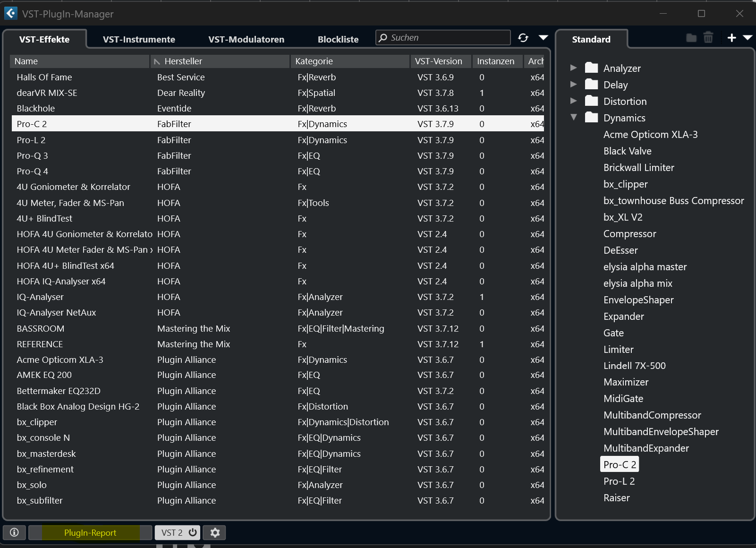
Task: Expand the Distortion folder
Action: click(573, 101)
